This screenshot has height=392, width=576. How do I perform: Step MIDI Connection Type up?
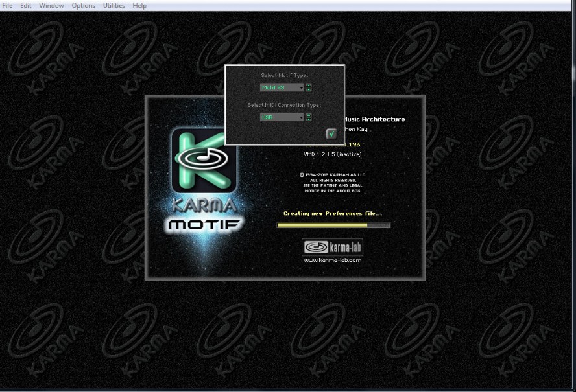pos(309,115)
